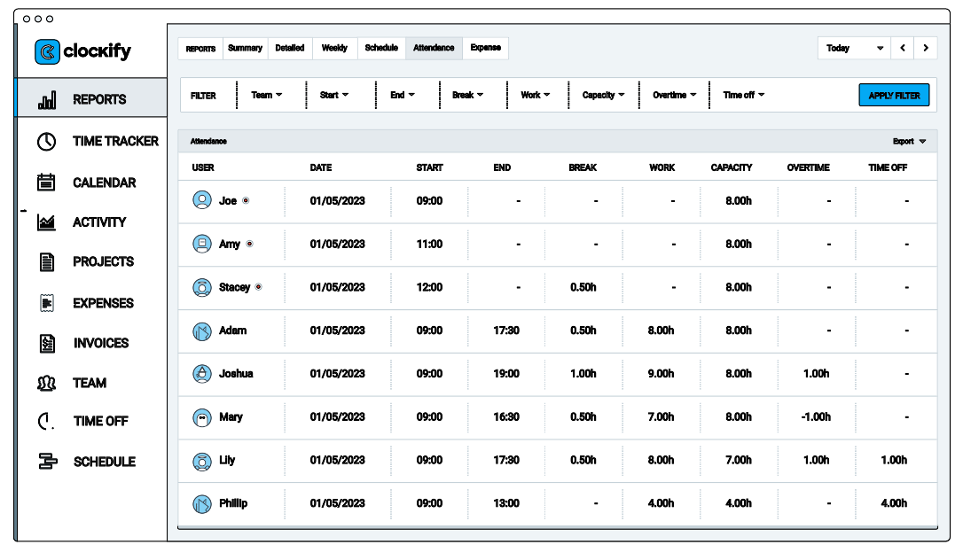963x560 pixels.
Task: Click the status indicator next to Joe
Action: point(247,201)
